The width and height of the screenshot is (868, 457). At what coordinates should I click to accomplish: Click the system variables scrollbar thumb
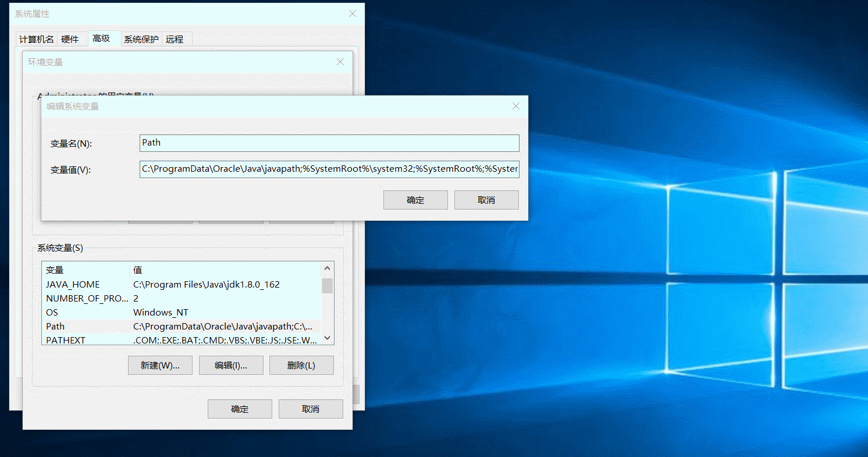(x=328, y=286)
